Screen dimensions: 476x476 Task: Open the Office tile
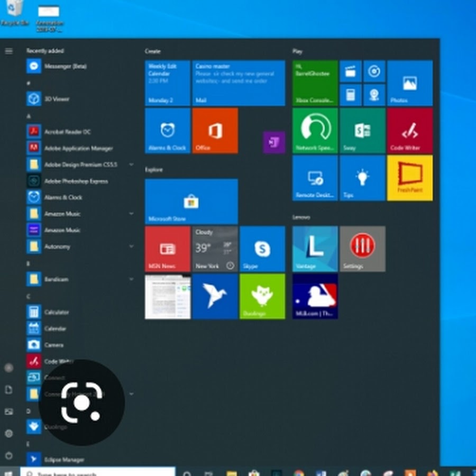pos(215,131)
